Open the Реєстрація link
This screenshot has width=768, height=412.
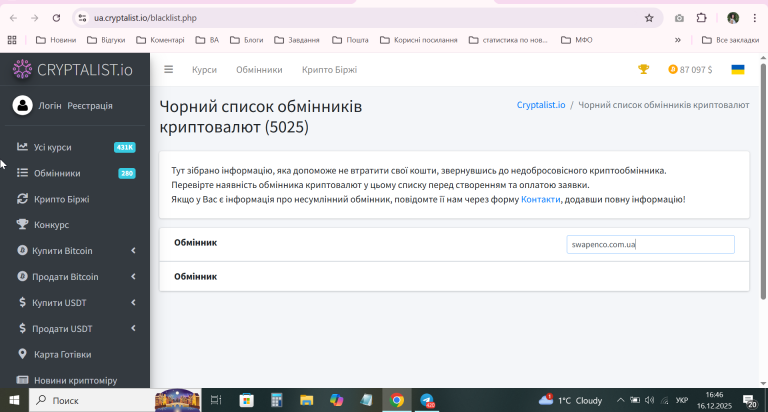90,106
